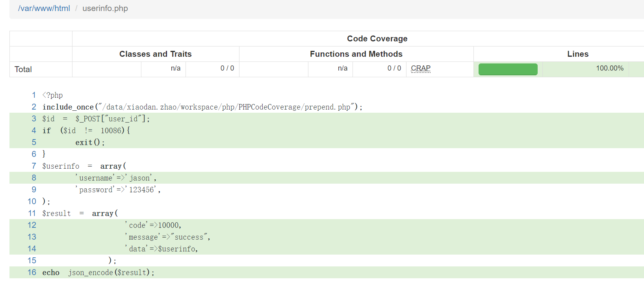The height and width of the screenshot is (281, 644).
Task: Click the Functions and Methods column header
Action: (356, 54)
